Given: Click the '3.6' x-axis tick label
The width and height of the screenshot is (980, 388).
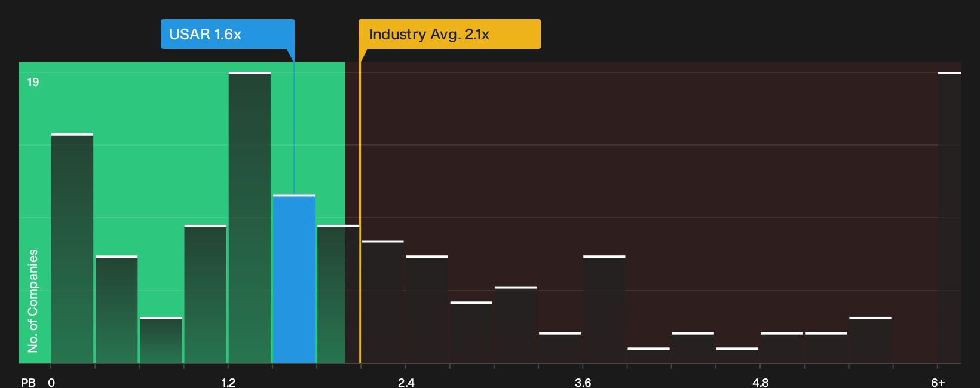Looking at the screenshot, I should [x=583, y=383].
